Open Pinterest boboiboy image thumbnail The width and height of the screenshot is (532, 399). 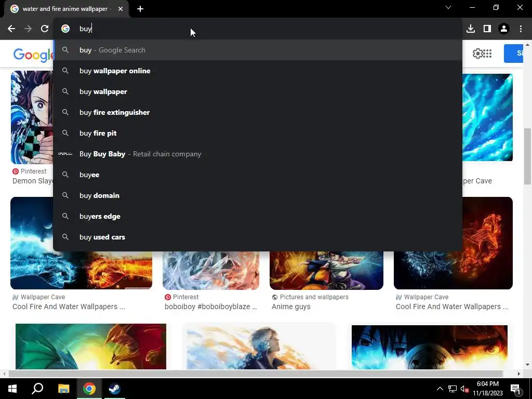click(x=211, y=270)
